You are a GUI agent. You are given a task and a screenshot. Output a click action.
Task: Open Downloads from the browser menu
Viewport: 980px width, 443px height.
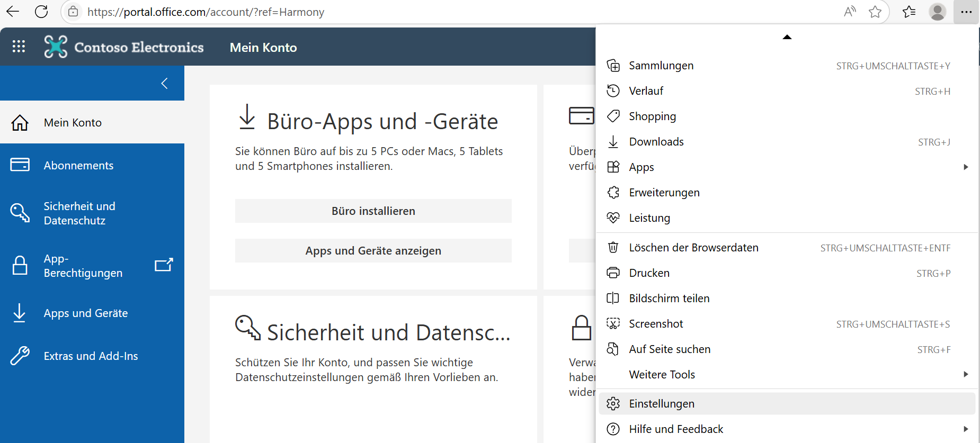(x=787, y=142)
